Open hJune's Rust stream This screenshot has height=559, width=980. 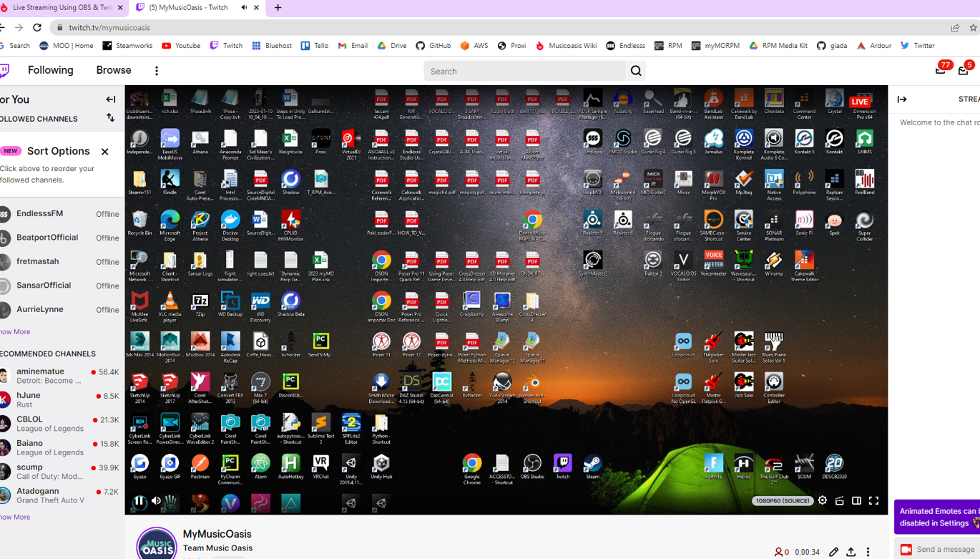[60, 399]
